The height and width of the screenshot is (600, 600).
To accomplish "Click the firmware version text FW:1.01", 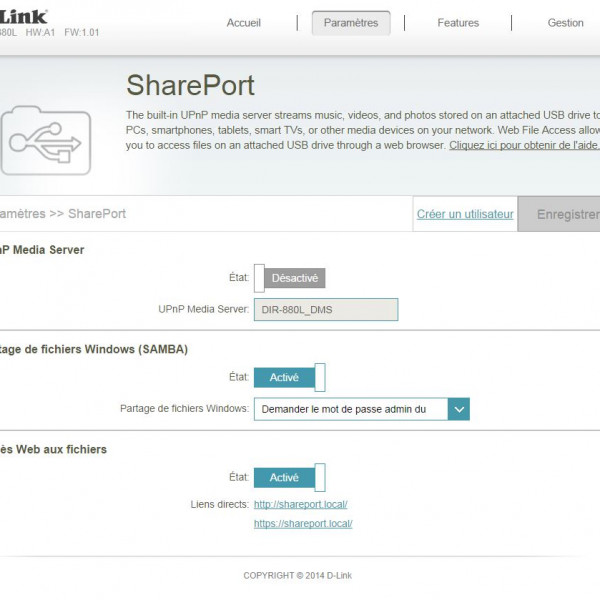I will click(x=80, y=32).
